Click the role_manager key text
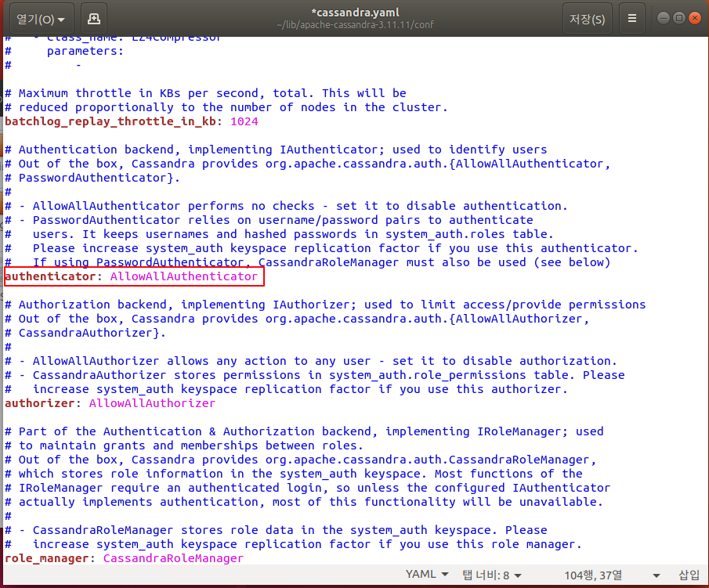Screen dimensions: 709x588 pos(46,558)
